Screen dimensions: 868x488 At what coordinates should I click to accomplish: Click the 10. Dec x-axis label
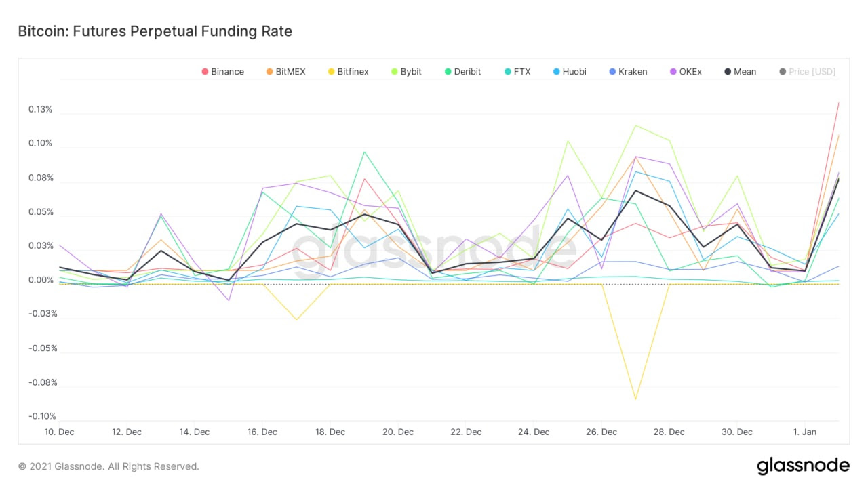[59, 432]
